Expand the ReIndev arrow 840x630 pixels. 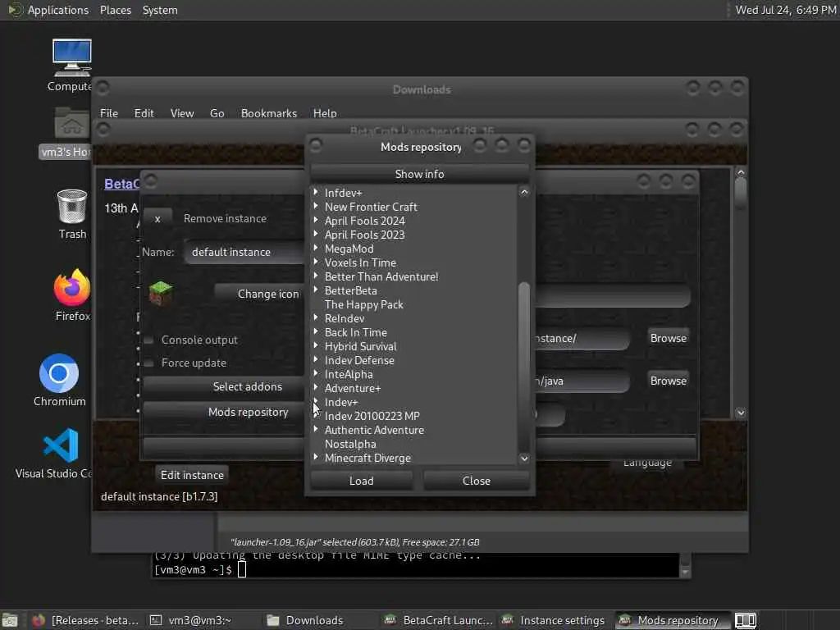pos(316,317)
